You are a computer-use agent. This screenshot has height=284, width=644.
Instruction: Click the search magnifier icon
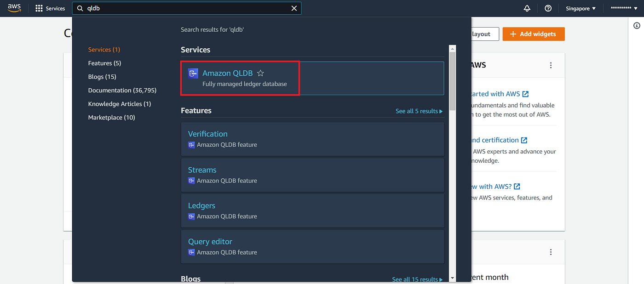tap(80, 8)
